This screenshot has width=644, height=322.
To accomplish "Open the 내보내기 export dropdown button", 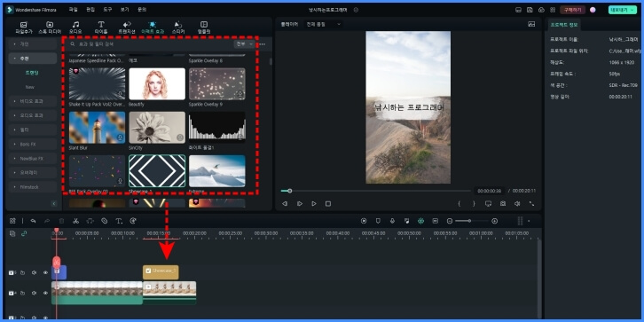I will pyautogui.click(x=622, y=10).
